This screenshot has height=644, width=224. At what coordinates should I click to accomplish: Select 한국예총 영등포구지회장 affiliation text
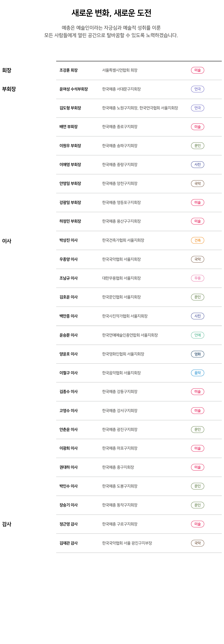pos(121,203)
